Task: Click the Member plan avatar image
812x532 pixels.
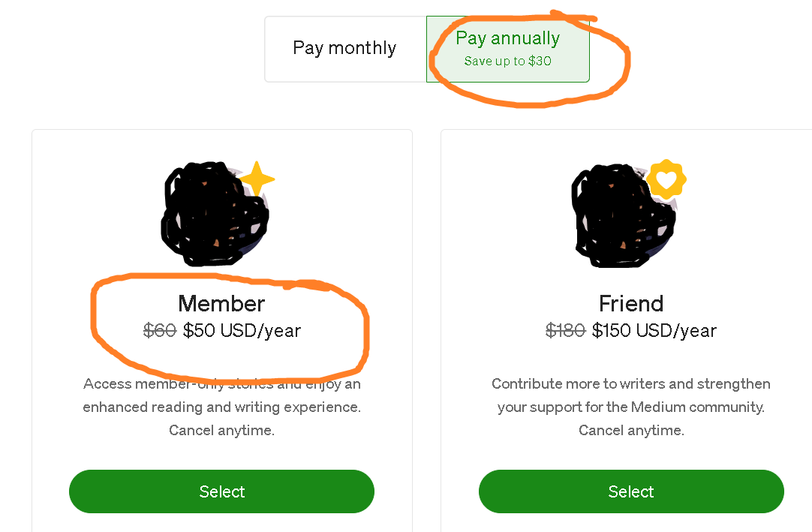Action: pos(215,215)
